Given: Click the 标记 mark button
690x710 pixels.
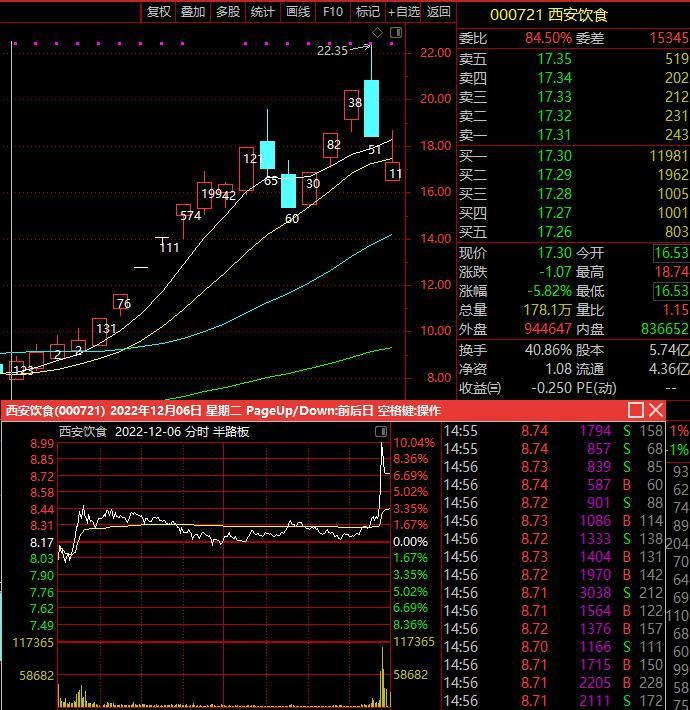Looking at the screenshot, I should tap(368, 12).
